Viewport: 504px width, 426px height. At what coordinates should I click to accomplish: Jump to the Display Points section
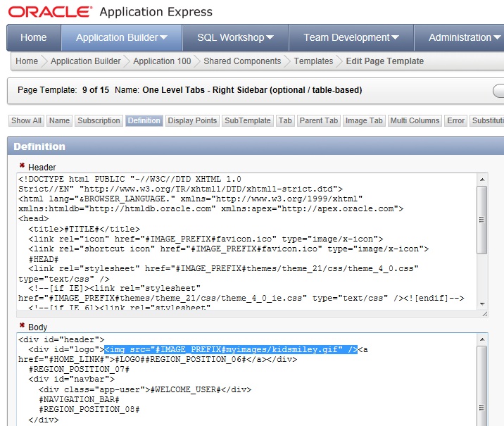[192, 120]
